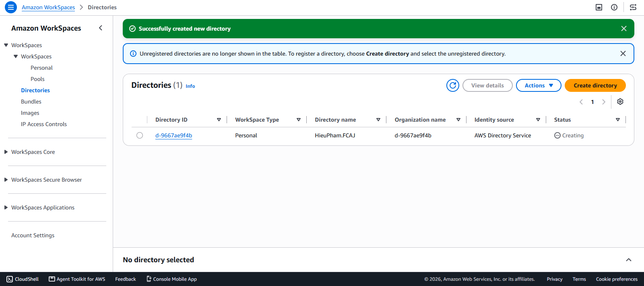Open the Info link beside Directories

click(190, 86)
